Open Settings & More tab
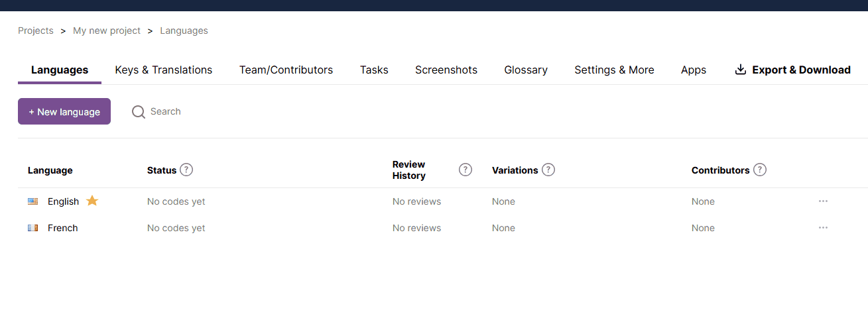868x316 pixels. tap(614, 70)
